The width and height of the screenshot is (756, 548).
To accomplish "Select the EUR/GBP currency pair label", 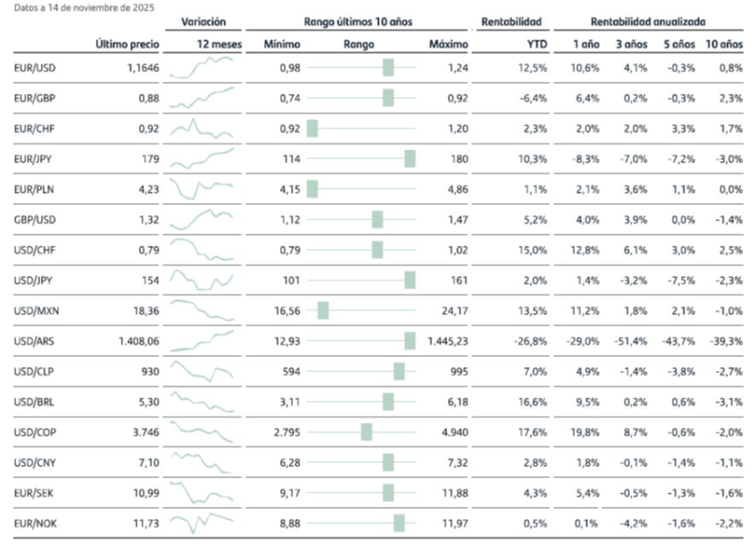I will tap(36, 97).
